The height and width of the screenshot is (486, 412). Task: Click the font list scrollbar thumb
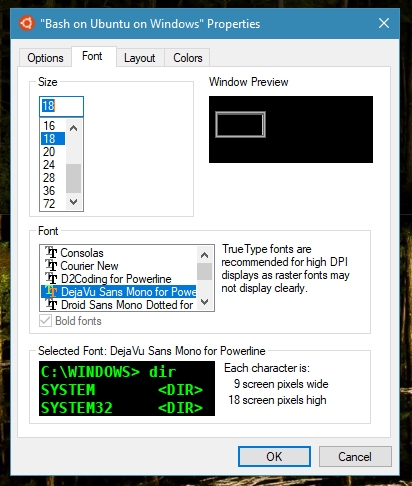[205, 272]
